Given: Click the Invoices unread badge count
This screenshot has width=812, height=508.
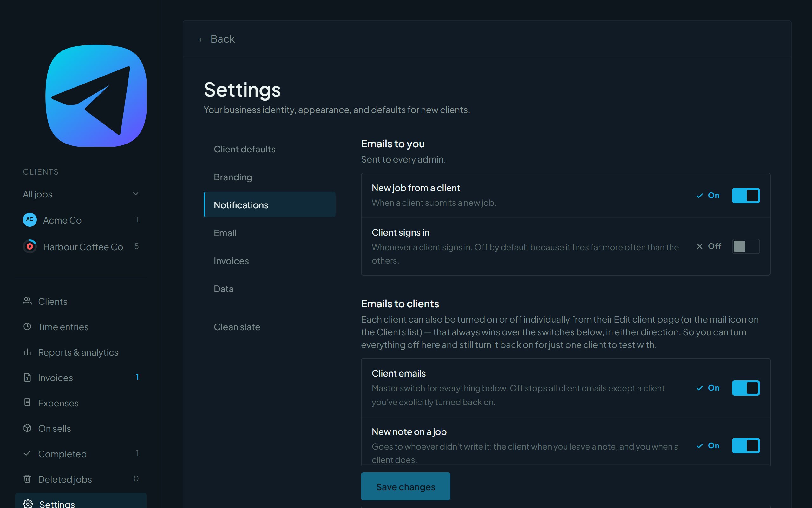Looking at the screenshot, I should [x=137, y=377].
